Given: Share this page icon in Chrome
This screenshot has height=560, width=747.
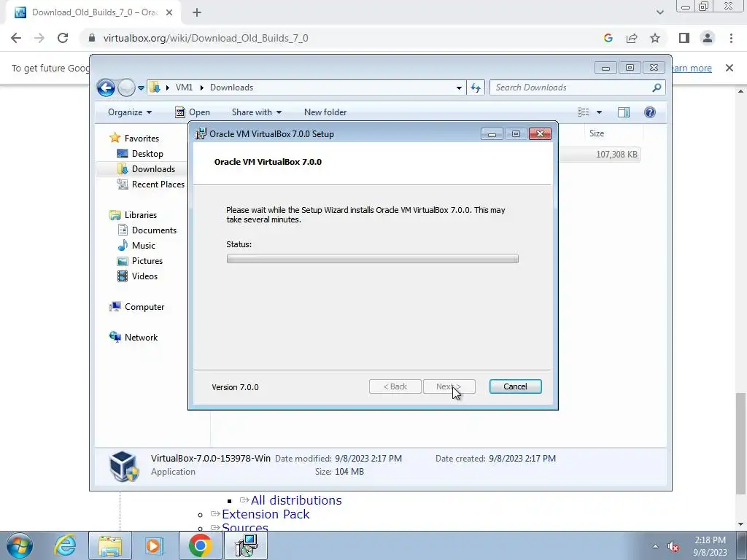Looking at the screenshot, I should (x=632, y=38).
